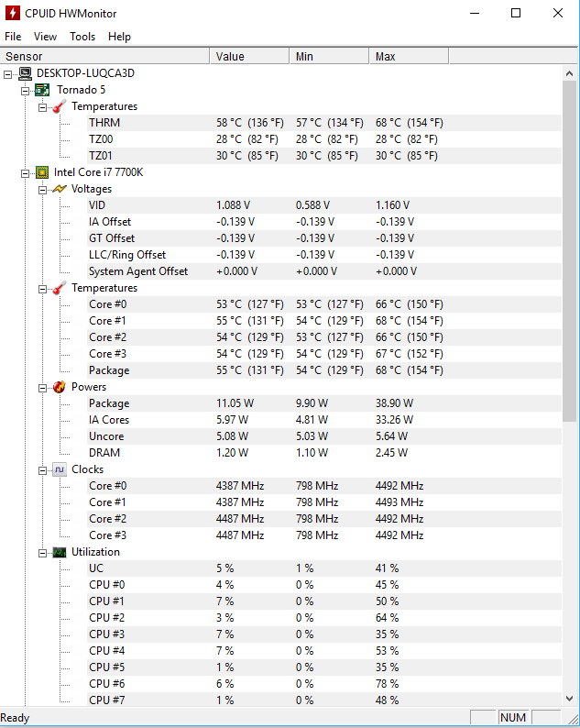580x728 pixels.
Task: Select the LLC/Ring Offset row
Action: [324, 255]
